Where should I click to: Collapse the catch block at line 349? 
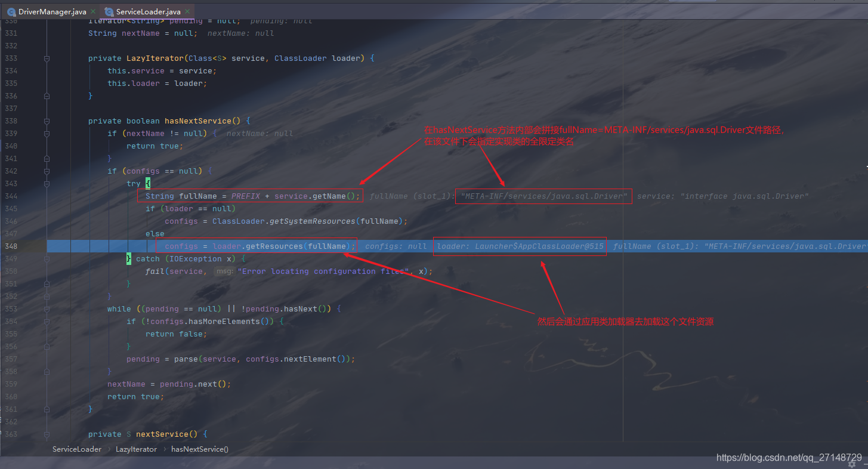coord(47,259)
